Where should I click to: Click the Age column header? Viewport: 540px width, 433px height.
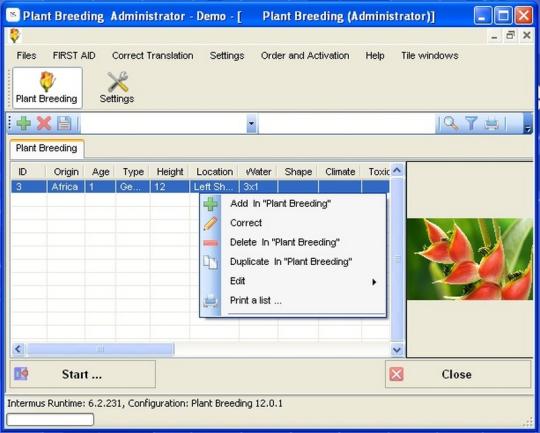(100, 172)
